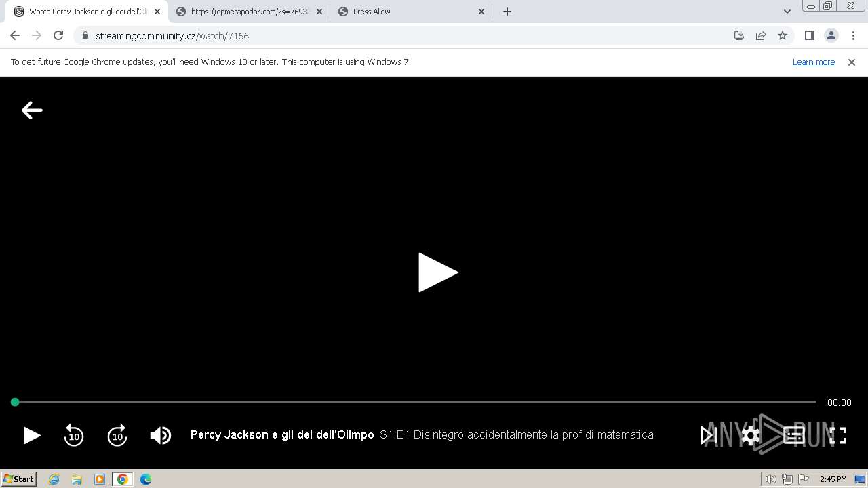Click the green playhead on progress bar

(15, 402)
